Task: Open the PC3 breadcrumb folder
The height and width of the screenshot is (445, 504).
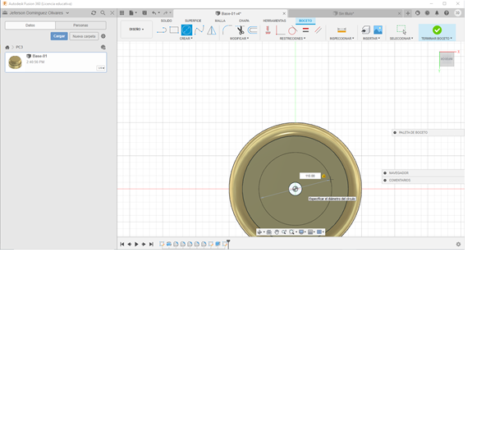Action: [19, 48]
